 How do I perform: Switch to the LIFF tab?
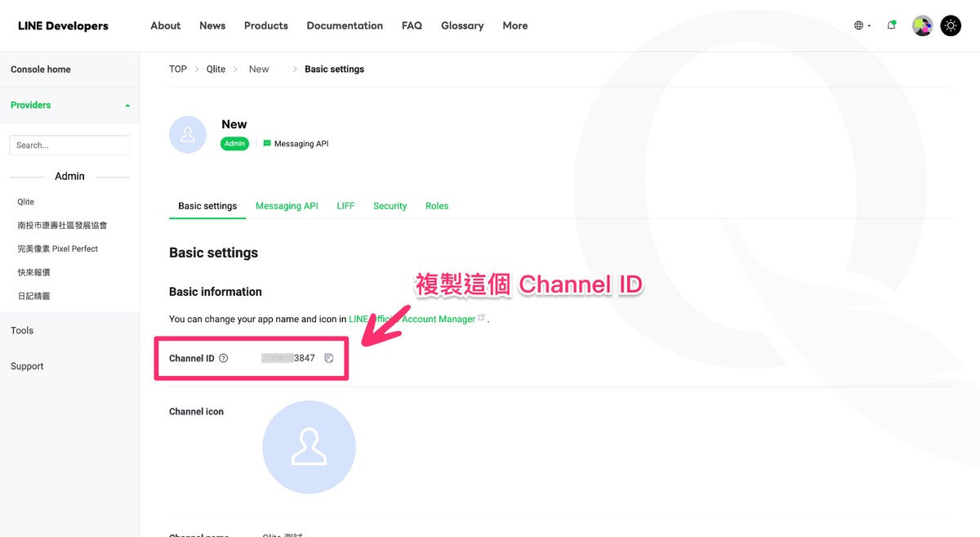[x=345, y=206]
